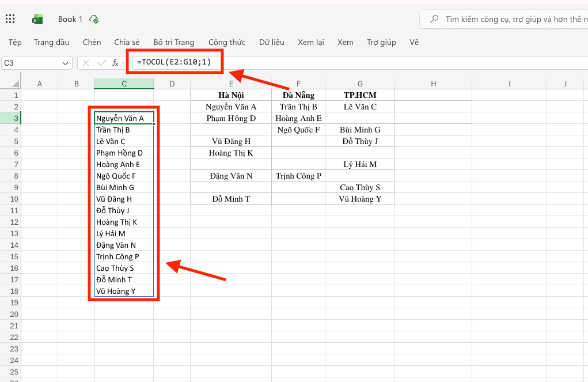Click the cloud saved status icon
Image resolution: width=588 pixels, height=382 pixels.
point(94,19)
